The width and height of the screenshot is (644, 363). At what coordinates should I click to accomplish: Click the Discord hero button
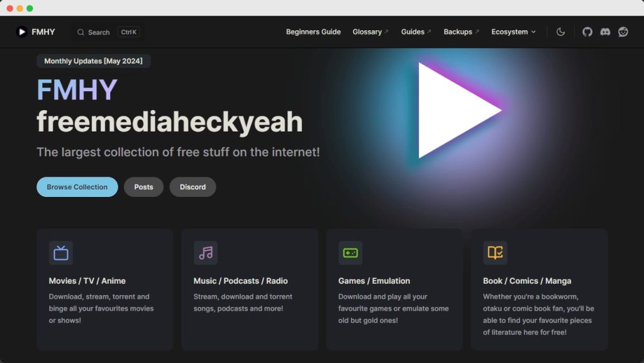[192, 187]
